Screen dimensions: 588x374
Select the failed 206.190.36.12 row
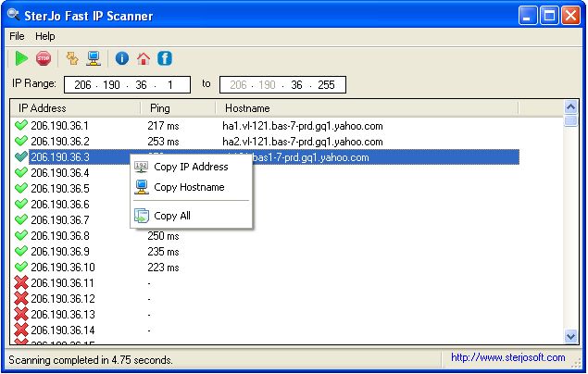(63, 299)
